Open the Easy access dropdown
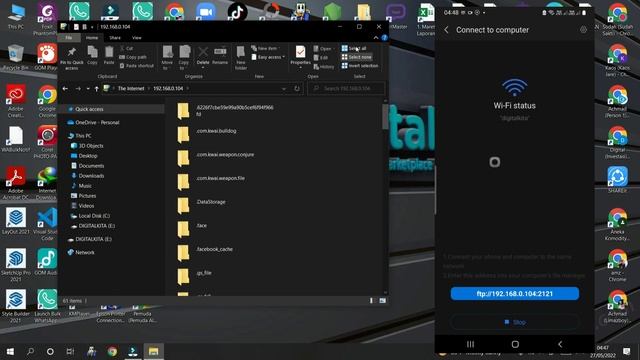 coord(268,57)
